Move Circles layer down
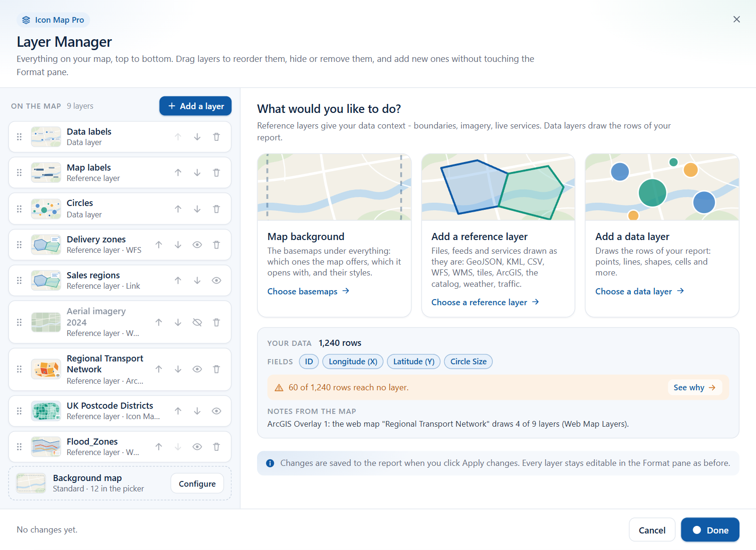Viewport: 756px width, 550px height. (198, 209)
